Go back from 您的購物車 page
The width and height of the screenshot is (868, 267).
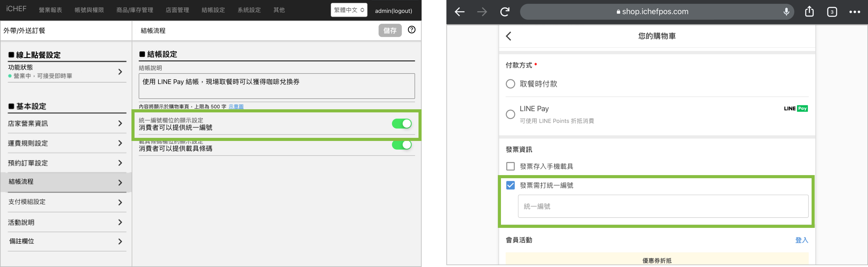click(x=509, y=36)
